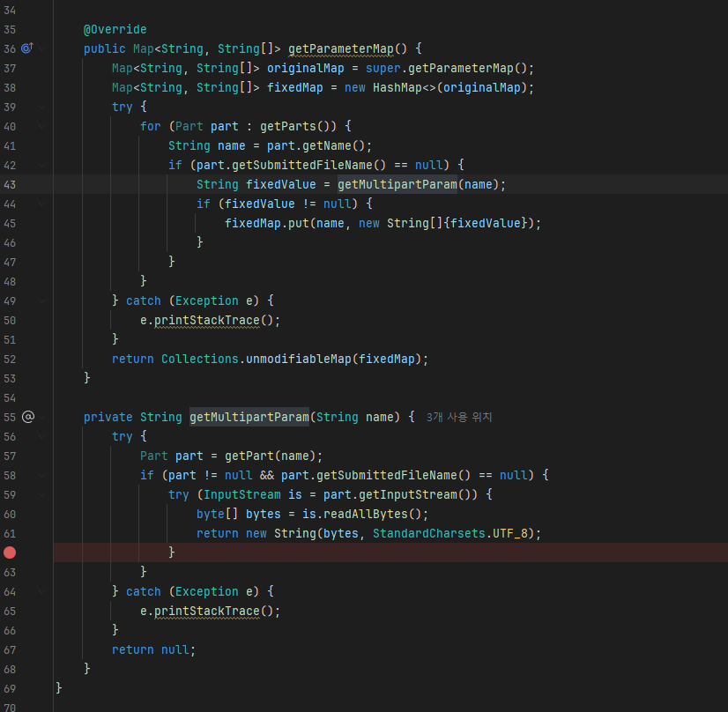Click getParameterMap in the method declaration on line 36
The width and height of the screenshot is (728, 712).
tap(341, 48)
